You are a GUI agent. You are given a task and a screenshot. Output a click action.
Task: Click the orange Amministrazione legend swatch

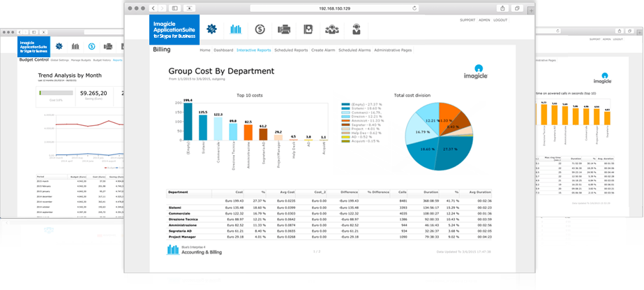pyautogui.click(x=345, y=120)
